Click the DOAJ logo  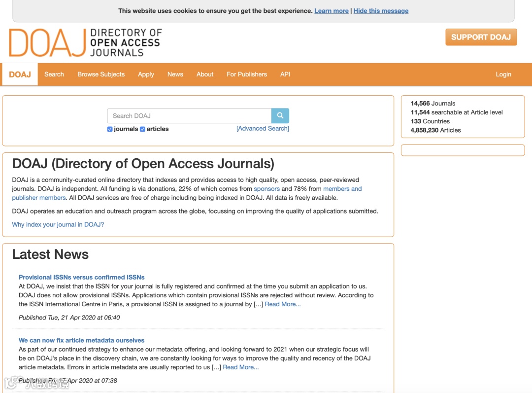click(85, 42)
